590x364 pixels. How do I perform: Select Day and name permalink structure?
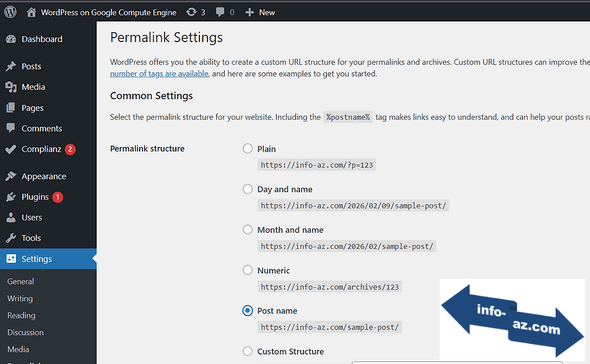coord(248,189)
